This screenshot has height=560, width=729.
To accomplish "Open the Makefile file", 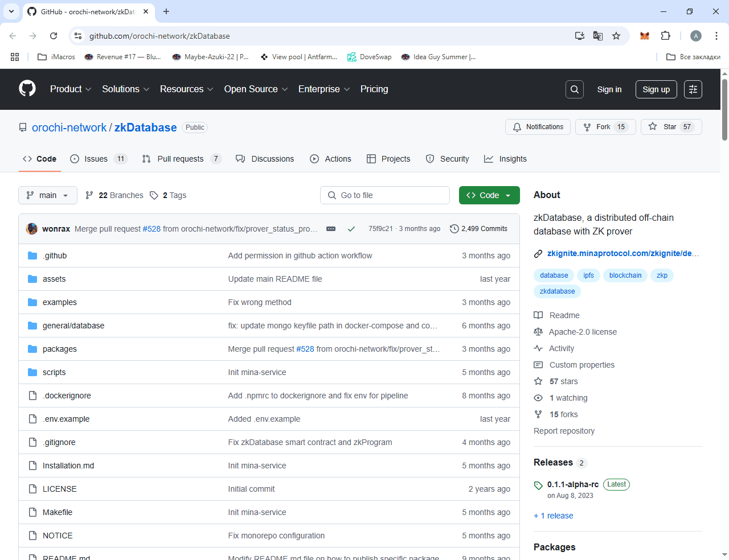I will click(58, 512).
